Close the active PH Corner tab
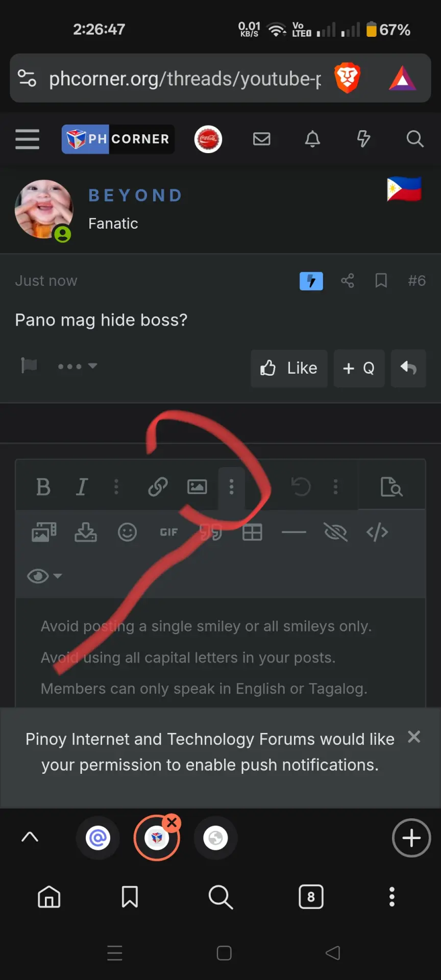This screenshot has width=441, height=980. pyautogui.click(x=172, y=822)
